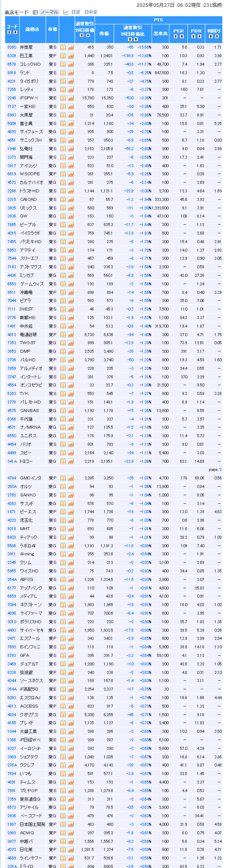
Task: Open the chart icon for 井筒屋 (8260)
Action: pos(71,47)
